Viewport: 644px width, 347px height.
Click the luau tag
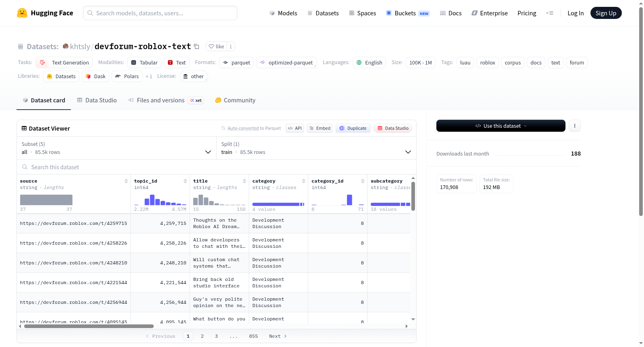click(x=465, y=62)
